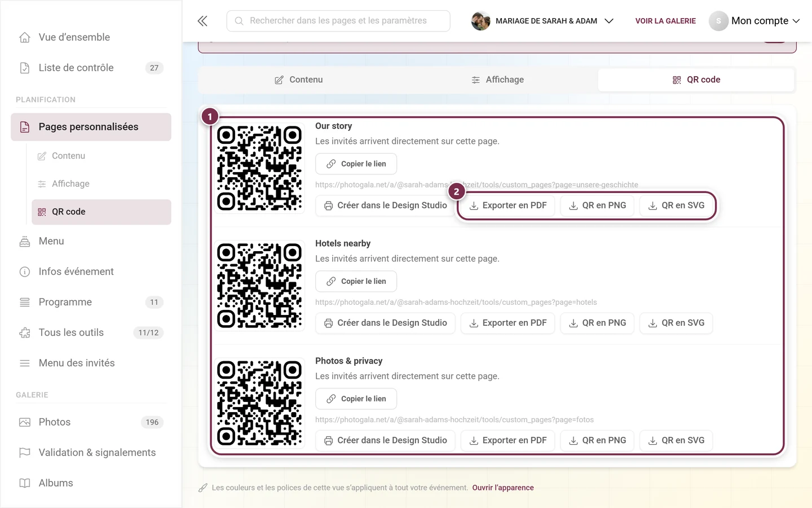Copy the link for Hotels nearby
Viewport: 812px width, 508px height.
356,281
